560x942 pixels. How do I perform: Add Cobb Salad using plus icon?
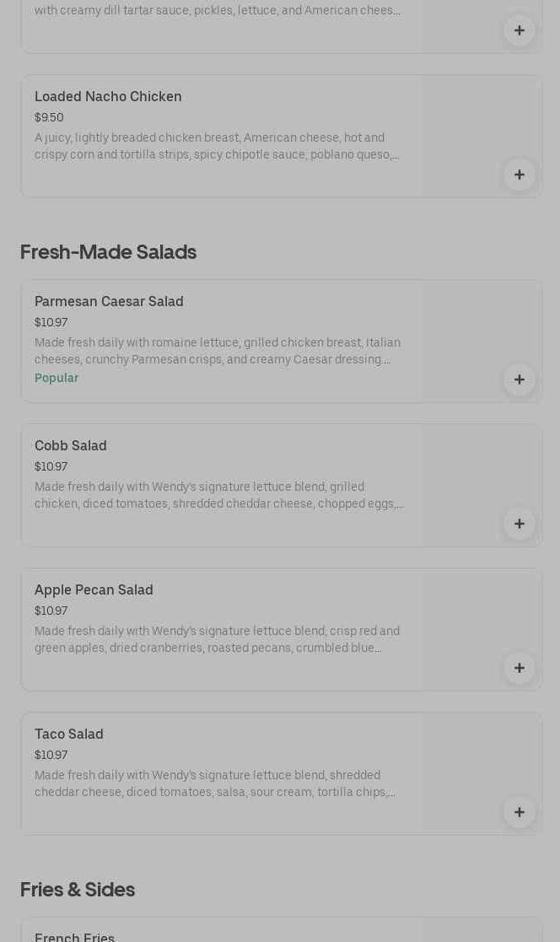[x=519, y=524]
